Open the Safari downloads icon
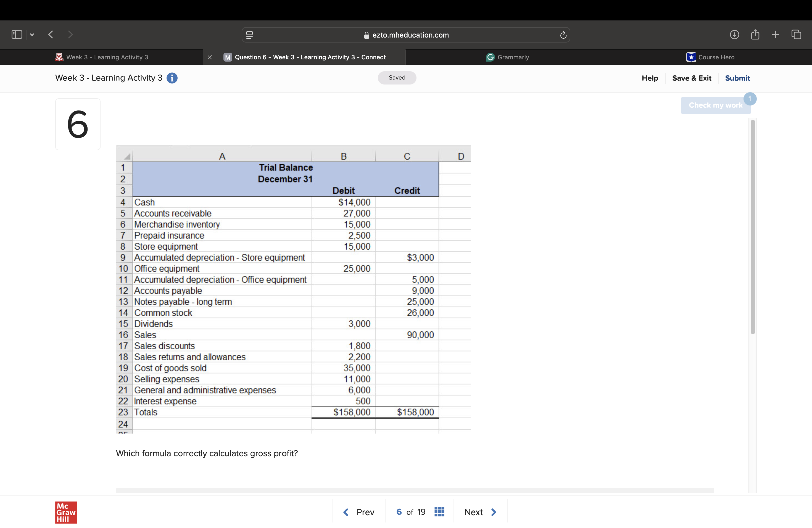Screen dimensions: 812x528 pyautogui.click(x=734, y=35)
